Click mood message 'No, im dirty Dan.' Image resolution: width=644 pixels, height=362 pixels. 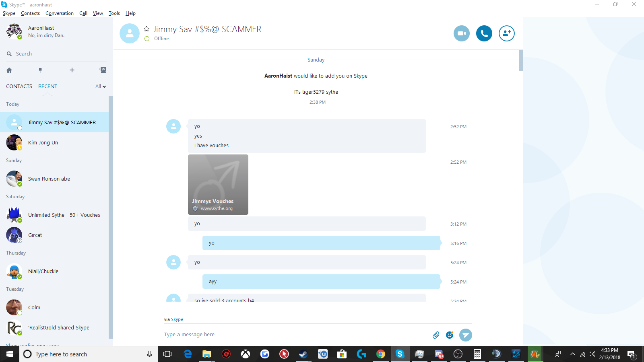46,35
